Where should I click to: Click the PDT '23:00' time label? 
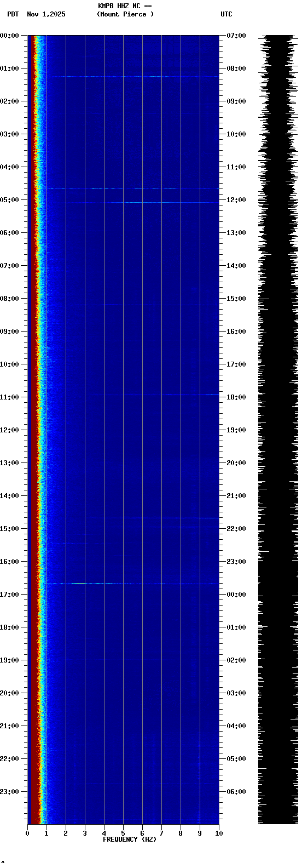coord(9,792)
